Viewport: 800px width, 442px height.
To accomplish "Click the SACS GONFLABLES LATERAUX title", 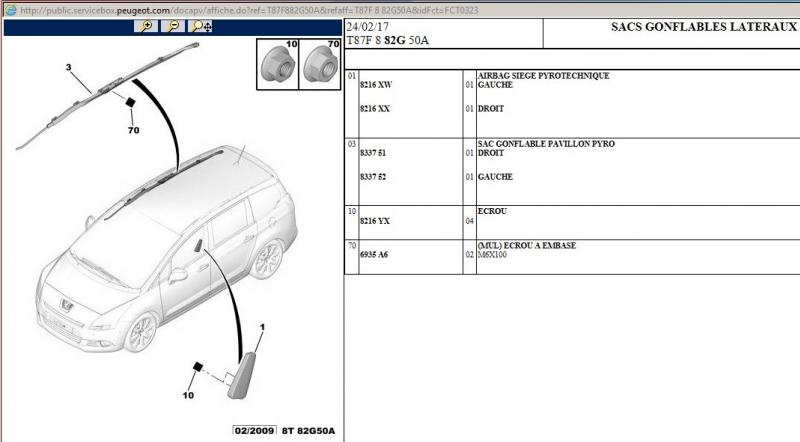I will point(704,27).
